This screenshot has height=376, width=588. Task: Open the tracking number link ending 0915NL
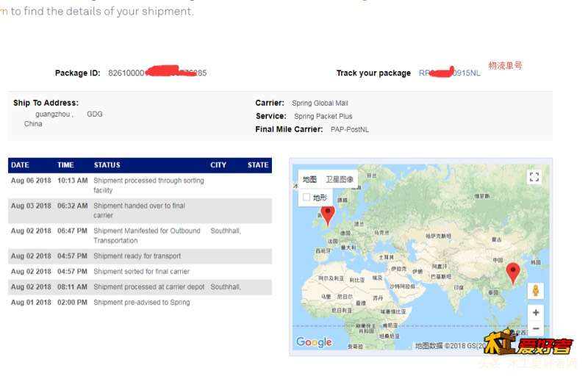click(x=449, y=73)
